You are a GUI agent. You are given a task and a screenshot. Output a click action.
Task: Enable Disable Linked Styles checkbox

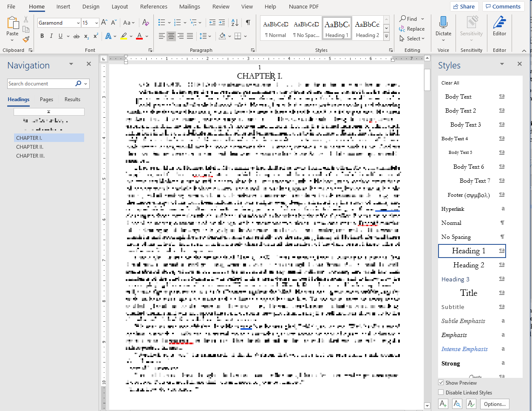(441, 392)
